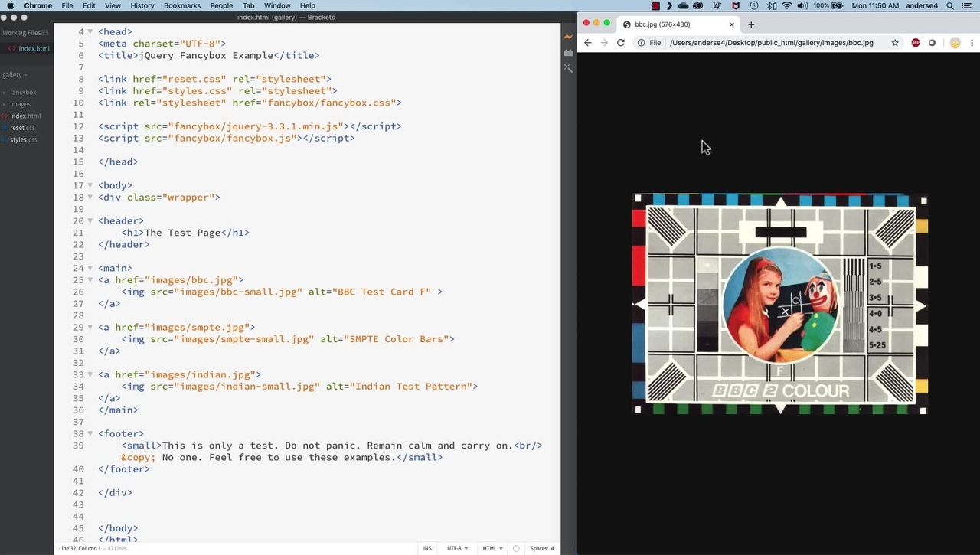Open Chrome three-dot menu
Screen dimensions: 980x555
coord(972,43)
